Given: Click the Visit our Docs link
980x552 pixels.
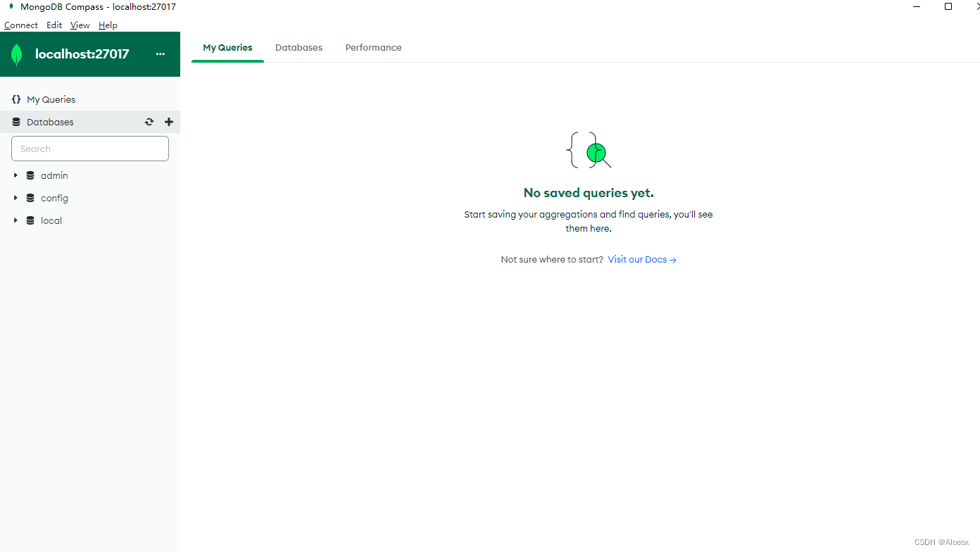Looking at the screenshot, I should point(637,259).
